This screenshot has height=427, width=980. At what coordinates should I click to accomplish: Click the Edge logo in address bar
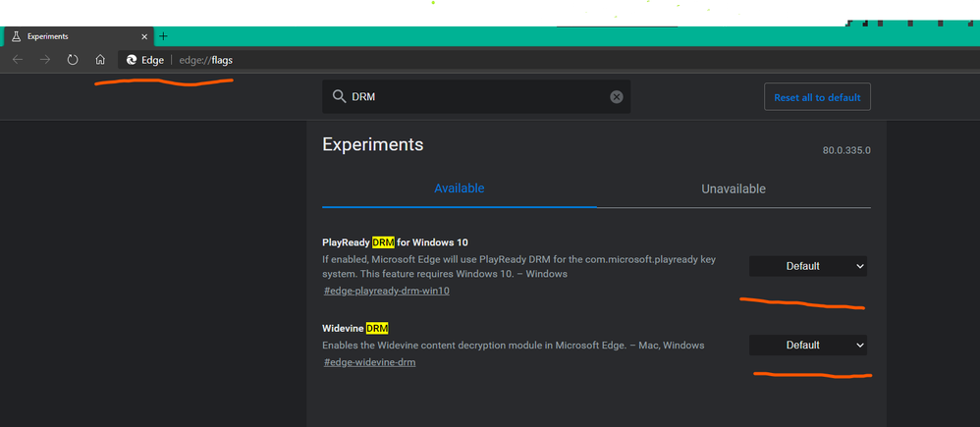coord(132,60)
